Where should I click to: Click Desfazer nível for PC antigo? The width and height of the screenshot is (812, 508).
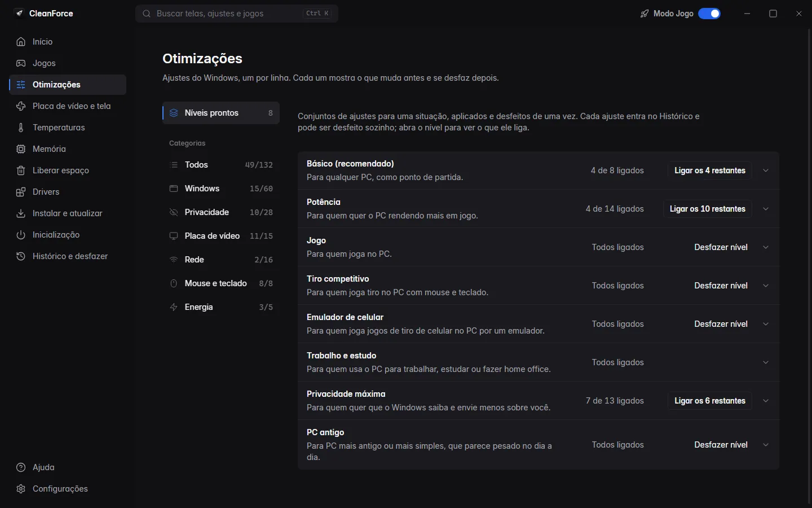721,445
